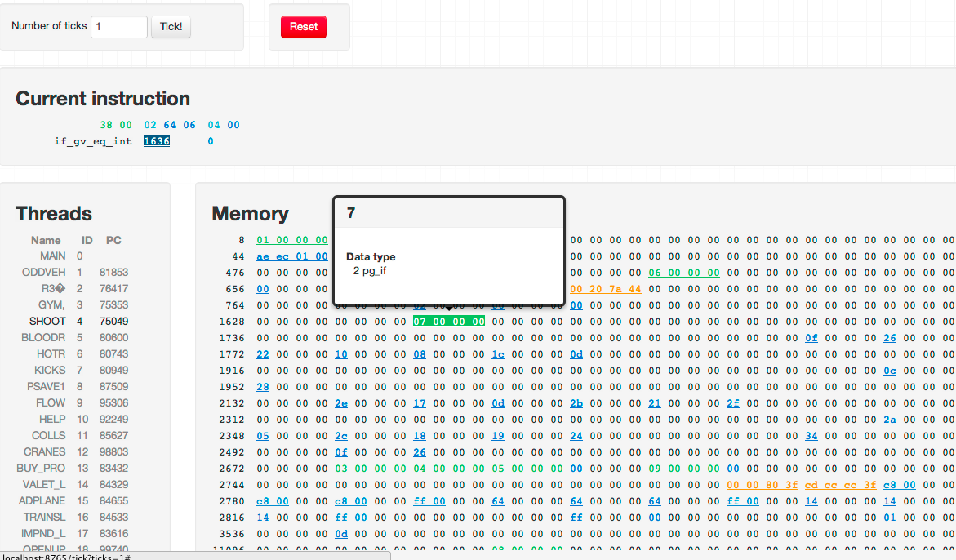Click PC value 75049 of SHOOT thread
This screenshot has width=956, height=560.
[x=114, y=321]
